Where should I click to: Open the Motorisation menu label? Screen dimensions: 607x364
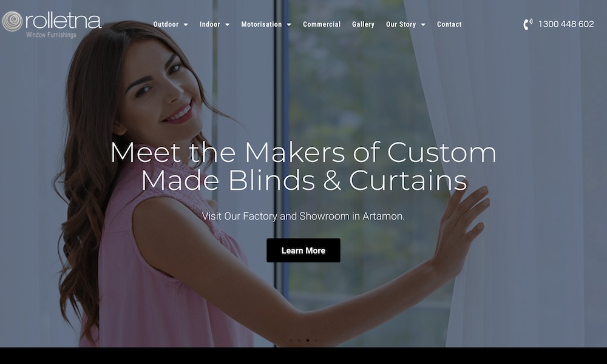262,24
